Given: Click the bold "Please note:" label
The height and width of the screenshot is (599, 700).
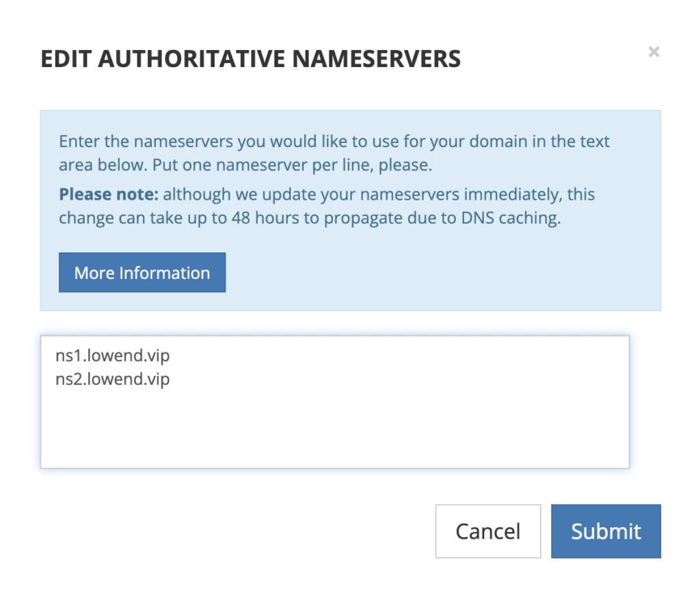Looking at the screenshot, I should [x=109, y=195].
